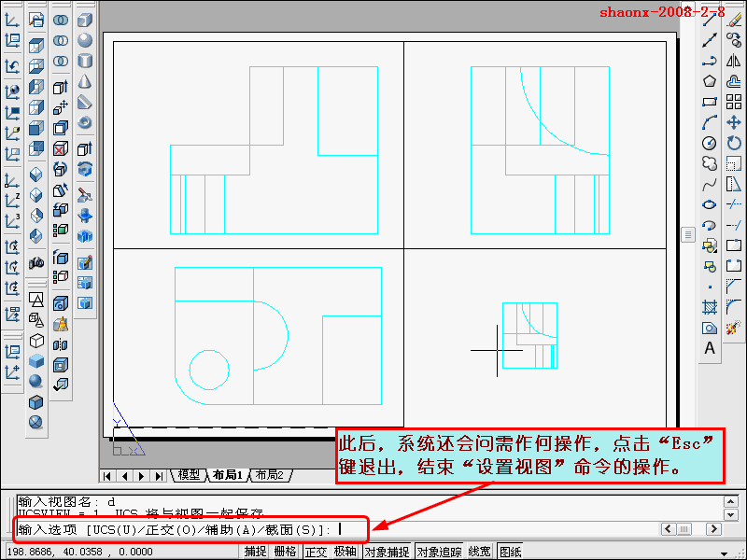The width and height of the screenshot is (747, 560).
Task: Select the Box solid tool
Action: (x=85, y=20)
